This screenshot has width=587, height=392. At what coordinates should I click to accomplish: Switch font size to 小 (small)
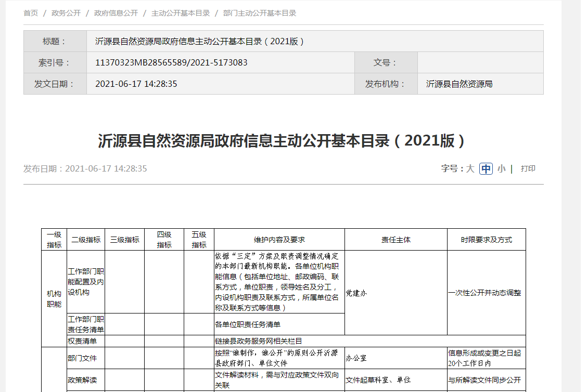pyautogui.click(x=501, y=168)
